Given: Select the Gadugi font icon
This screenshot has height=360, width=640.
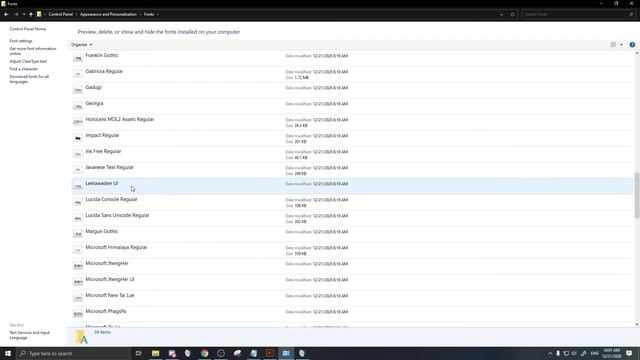Looking at the screenshot, I should [x=78, y=90].
